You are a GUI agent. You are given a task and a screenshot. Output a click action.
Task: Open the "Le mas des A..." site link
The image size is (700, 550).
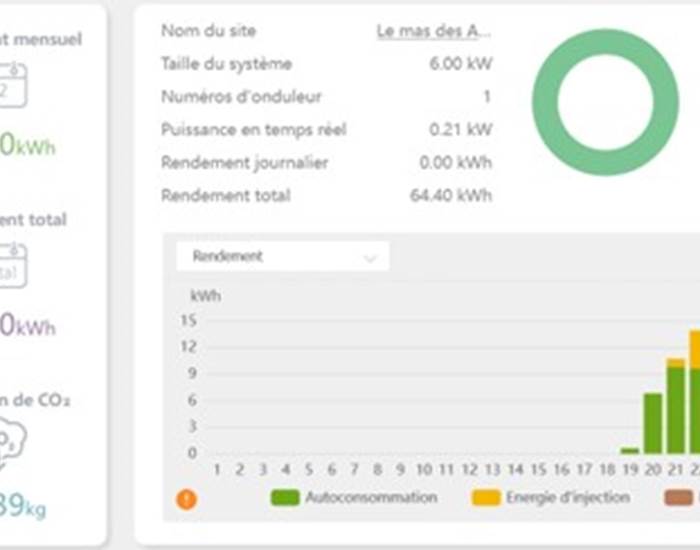point(433,31)
